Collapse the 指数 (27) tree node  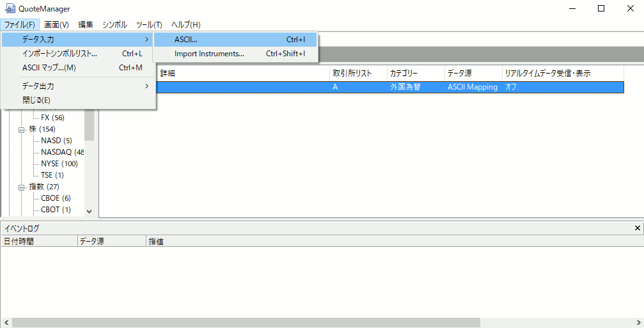[23, 187]
